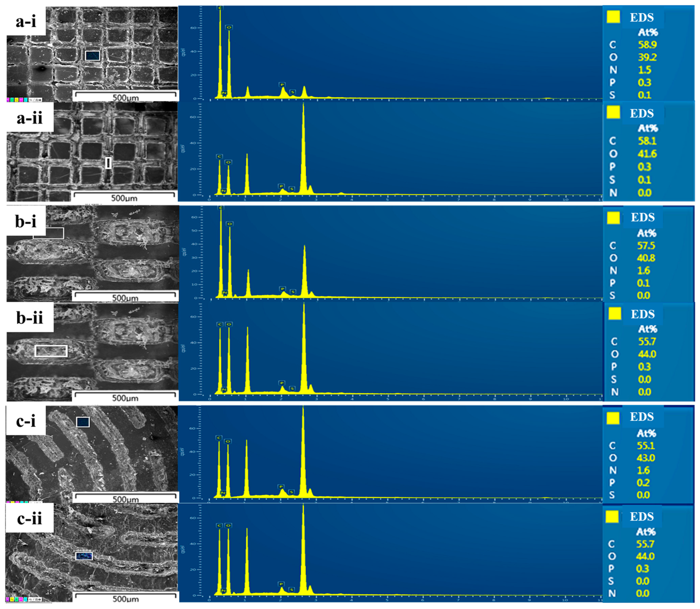Select the O peak label in a-i spectrum

(x=229, y=27)
